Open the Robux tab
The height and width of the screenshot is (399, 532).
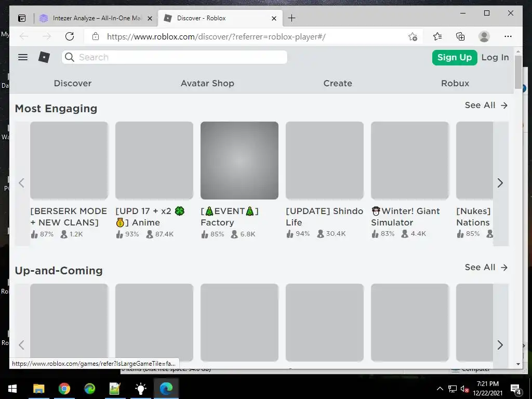pyautogui.click(x=455, y=83)
